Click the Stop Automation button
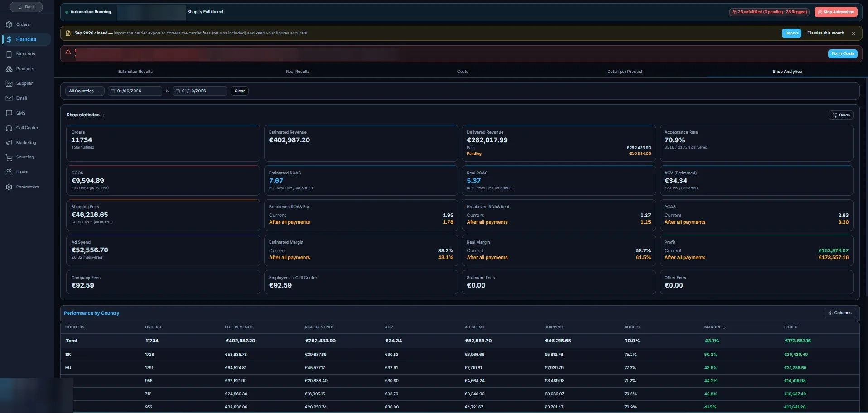The width and height of the screenshot is (868, 413). (836, 12)
